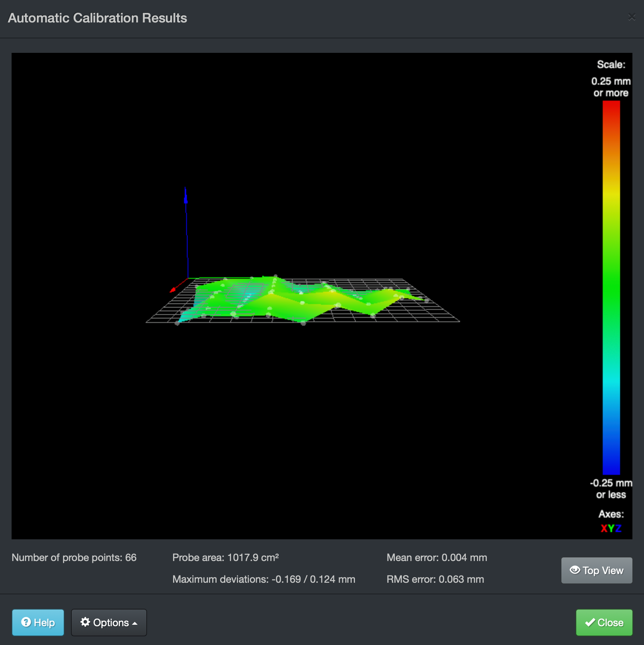Click the '0.25 mm or more' scale label
Viewport: 644px width, 645px height.
click(611, 87)
